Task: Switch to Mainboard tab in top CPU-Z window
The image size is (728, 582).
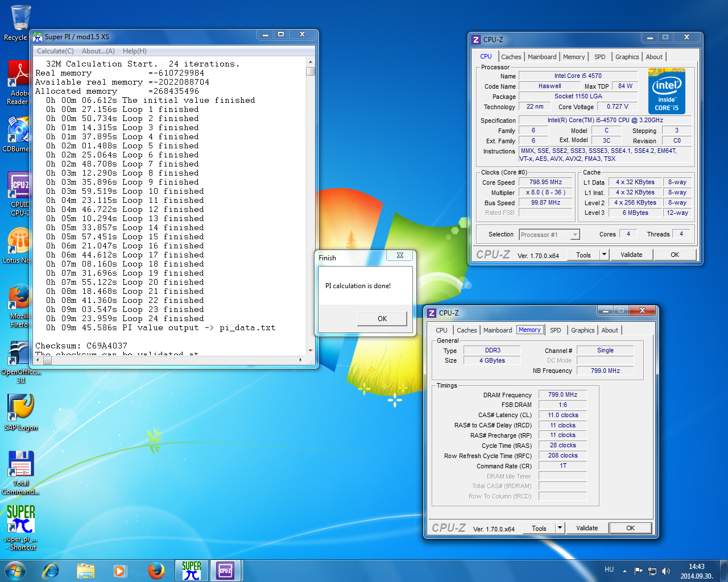Action: [542, 57]
